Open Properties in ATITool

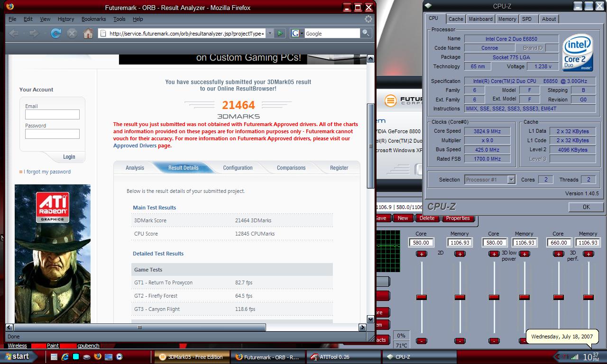tap(458, 218)
